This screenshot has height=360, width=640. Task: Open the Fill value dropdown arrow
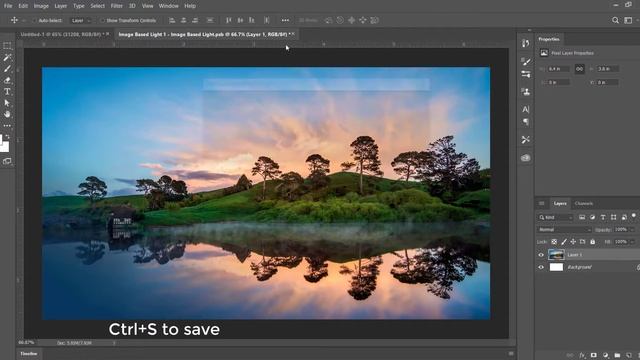632,242
